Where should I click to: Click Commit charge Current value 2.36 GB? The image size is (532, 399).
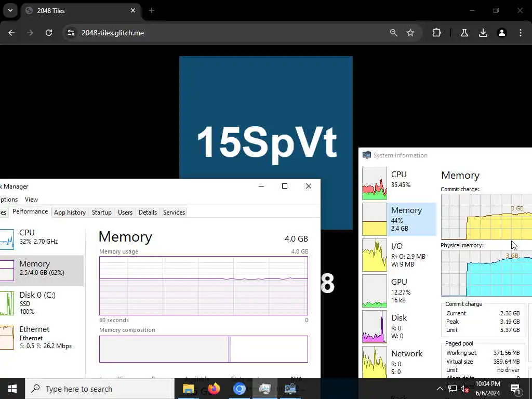(x=510, y=313)
